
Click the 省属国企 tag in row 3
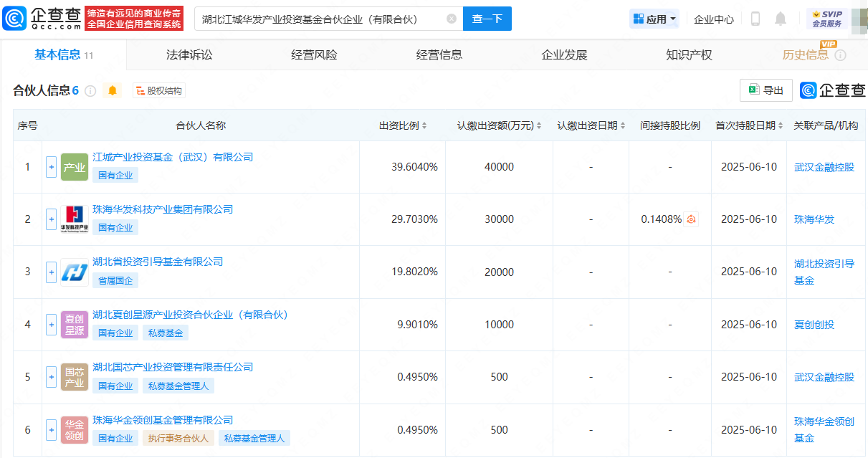click(x=115, y=280)
